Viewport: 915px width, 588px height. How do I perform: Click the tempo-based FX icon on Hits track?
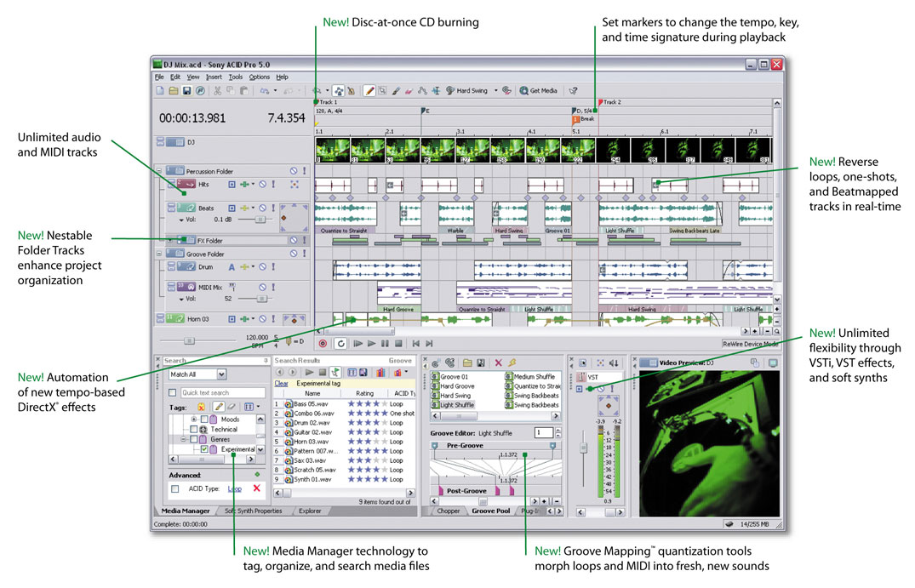pyautogui.click(x=244, y=185)
